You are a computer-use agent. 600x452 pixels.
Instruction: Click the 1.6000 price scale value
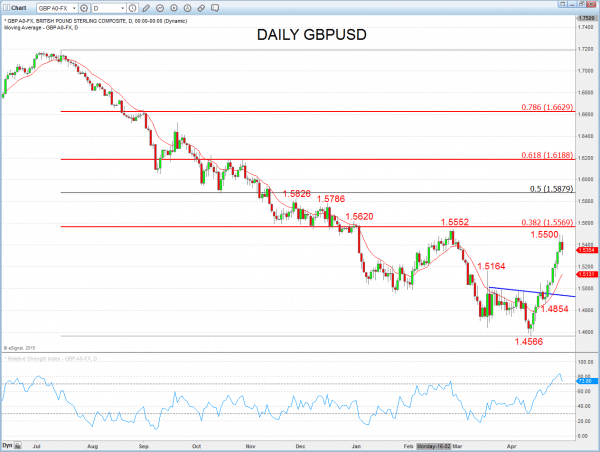click(586, 179)
